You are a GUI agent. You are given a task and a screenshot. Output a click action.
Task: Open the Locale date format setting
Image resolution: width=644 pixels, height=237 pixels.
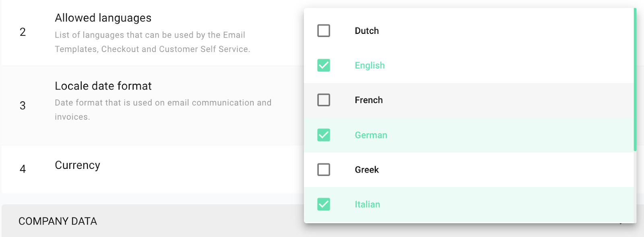point(103,85)
